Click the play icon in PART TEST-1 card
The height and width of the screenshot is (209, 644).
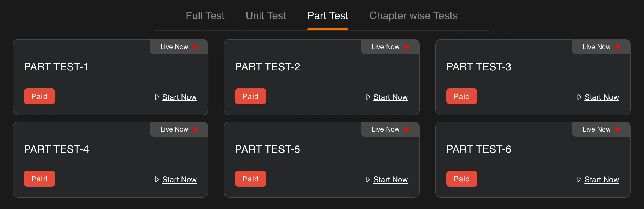pos(157,97)
